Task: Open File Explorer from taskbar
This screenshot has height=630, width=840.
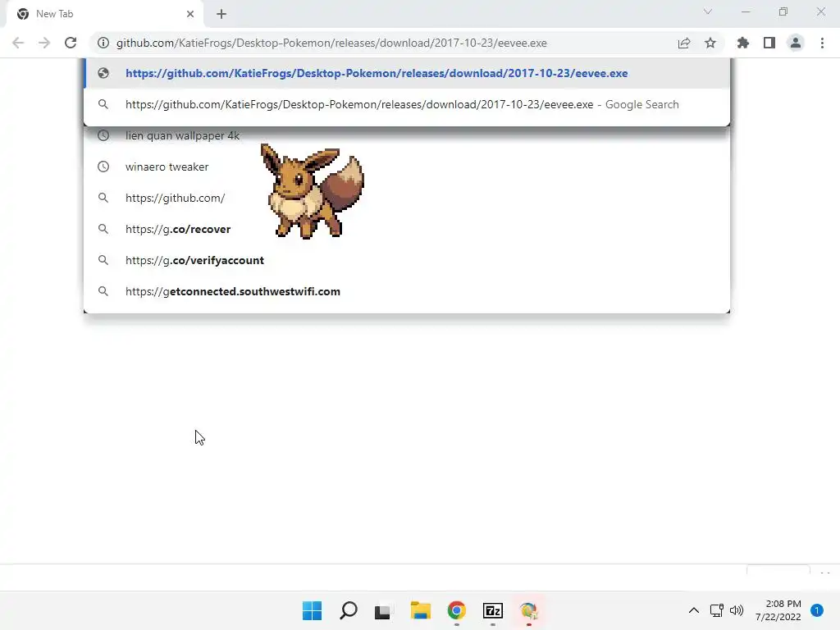Action: pyautogui.click(x=421, y=610)
